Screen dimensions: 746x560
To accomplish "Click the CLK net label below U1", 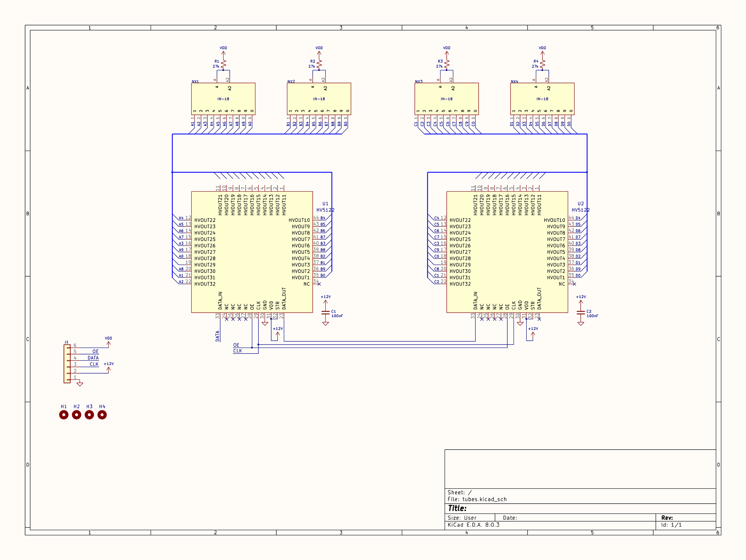I will [x=238, y=351].
